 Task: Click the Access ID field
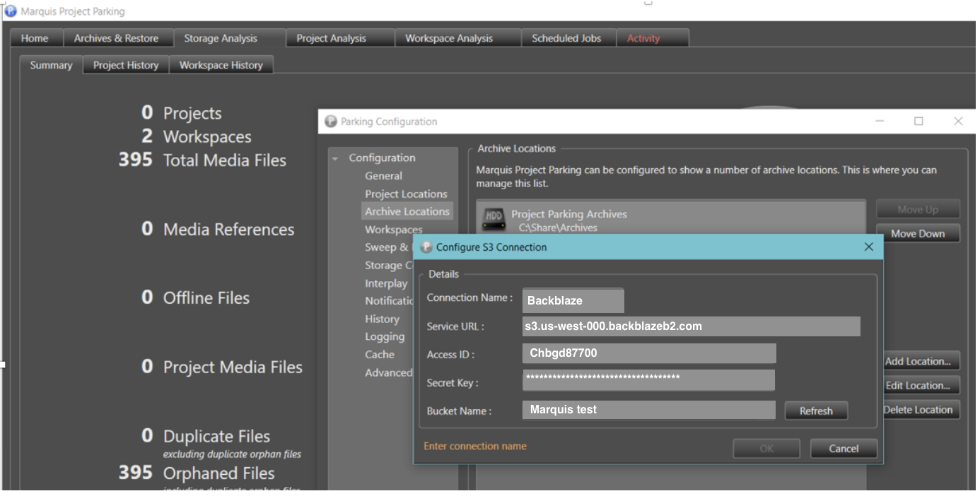[x=649, y=353]
